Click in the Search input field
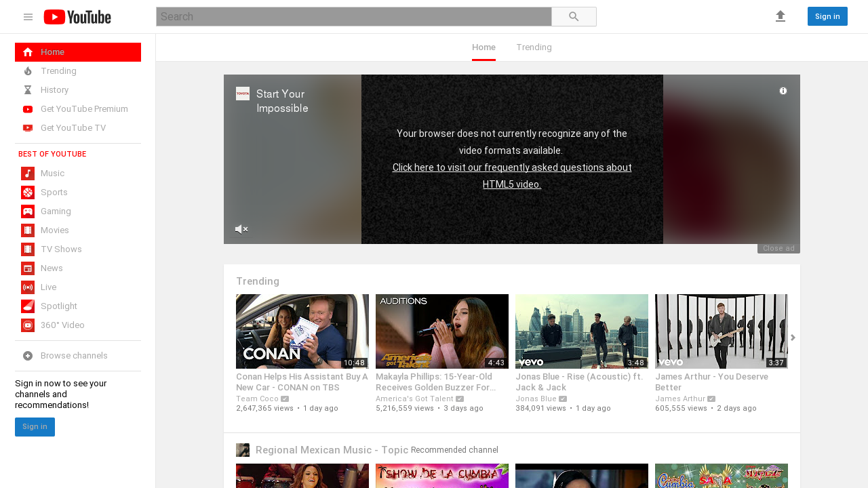This screenshot has height=488, width=868. tap(354, 17)
